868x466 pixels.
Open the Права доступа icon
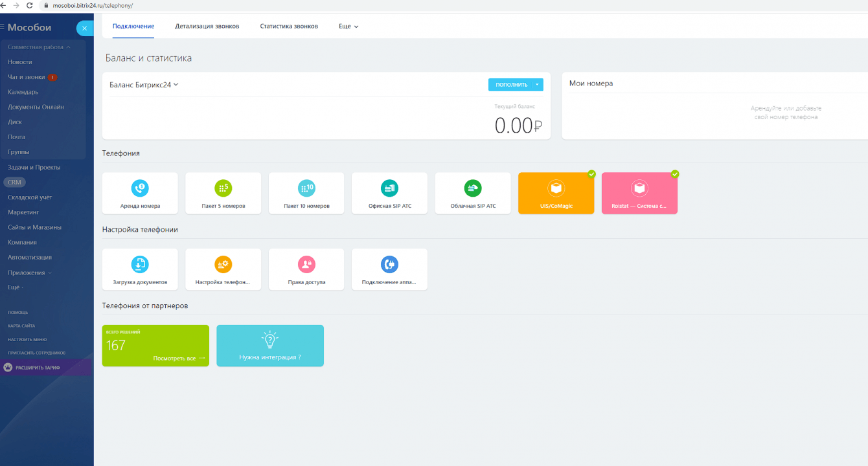pos(306,264)
